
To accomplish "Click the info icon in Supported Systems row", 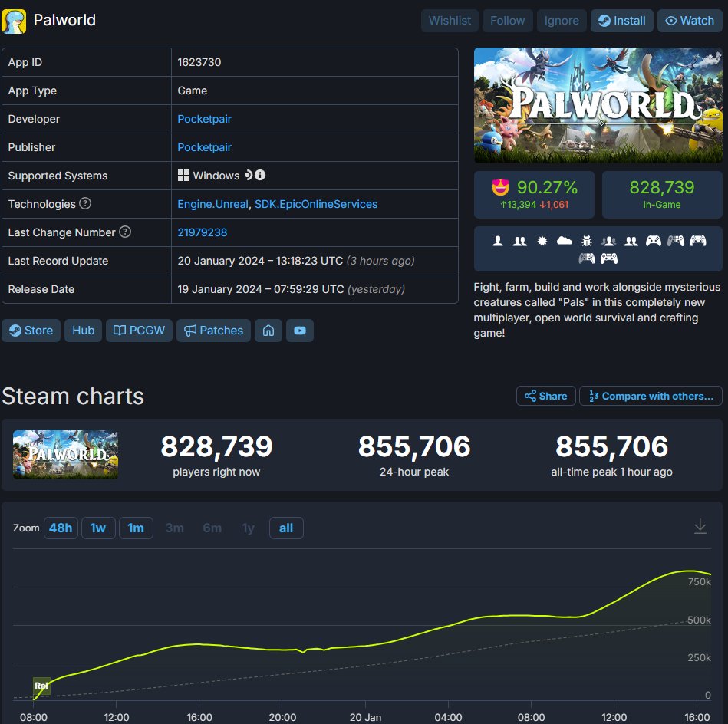I will [x=260, y=175].
